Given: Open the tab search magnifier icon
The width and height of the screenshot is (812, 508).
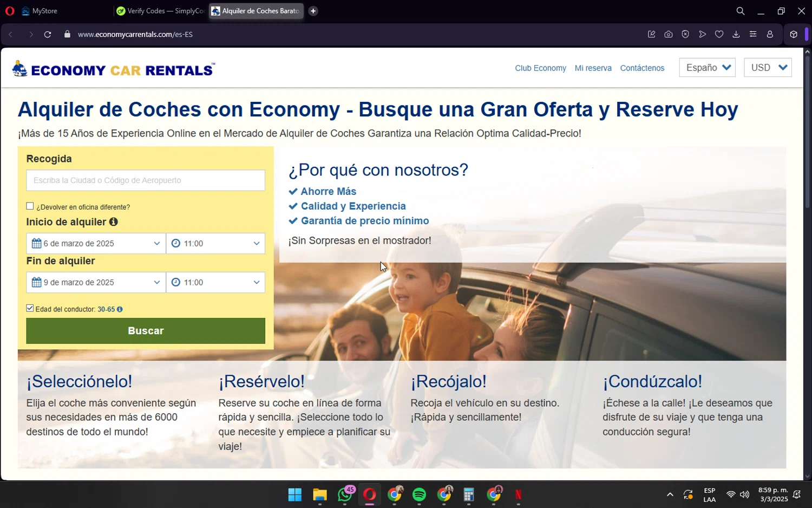Looking at the screenshot, I should point(741,11).
